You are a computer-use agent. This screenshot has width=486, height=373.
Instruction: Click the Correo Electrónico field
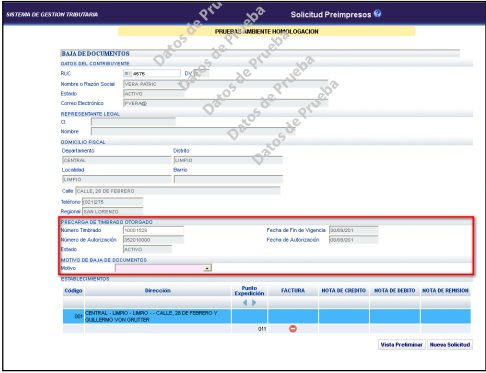(225, 103)
